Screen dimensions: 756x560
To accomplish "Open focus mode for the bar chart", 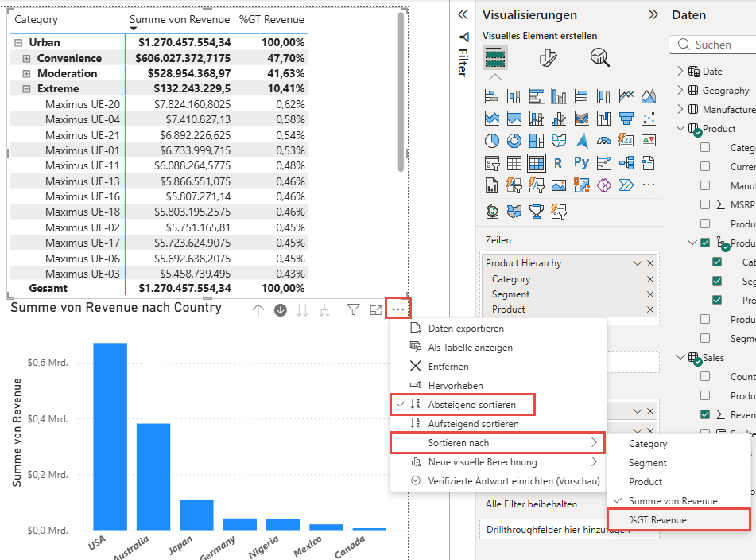I will [x=375, y=310].
